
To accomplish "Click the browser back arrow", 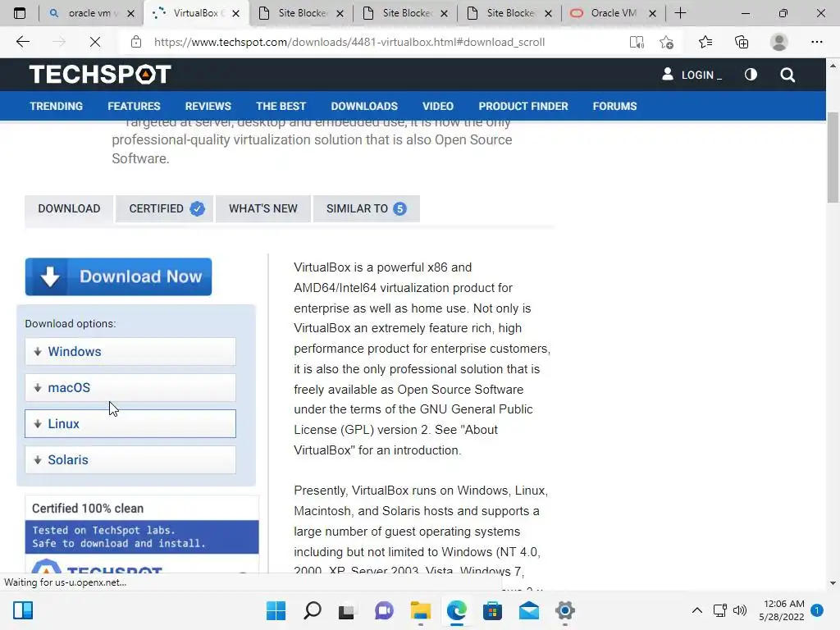I will 22,42.
